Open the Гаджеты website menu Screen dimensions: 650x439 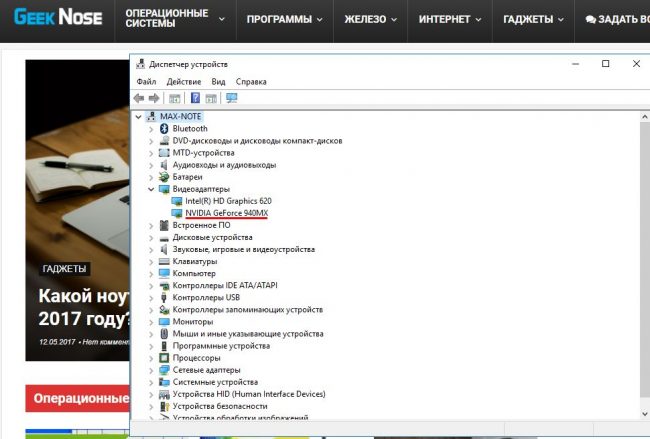pyautogui.click(x=533, y=19)
